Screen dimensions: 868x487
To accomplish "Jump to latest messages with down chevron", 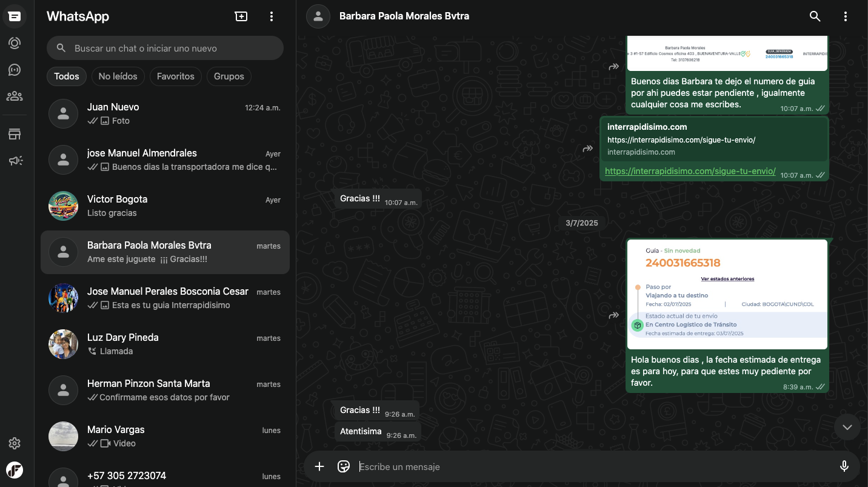I will [847, 427].
